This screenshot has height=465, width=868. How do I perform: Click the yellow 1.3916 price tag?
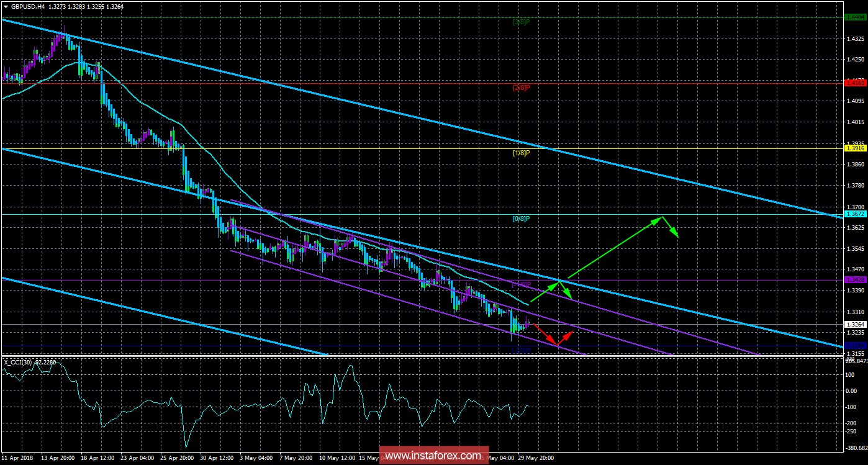855,148
